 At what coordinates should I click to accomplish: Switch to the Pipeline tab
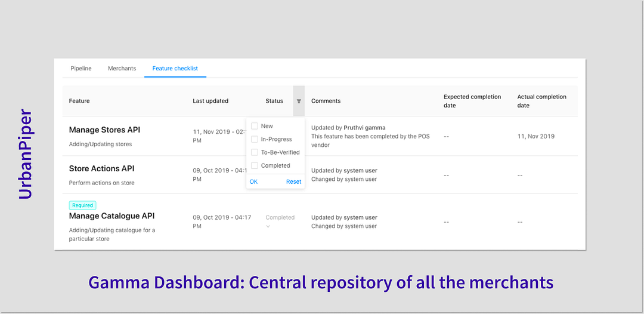[81, 69]
